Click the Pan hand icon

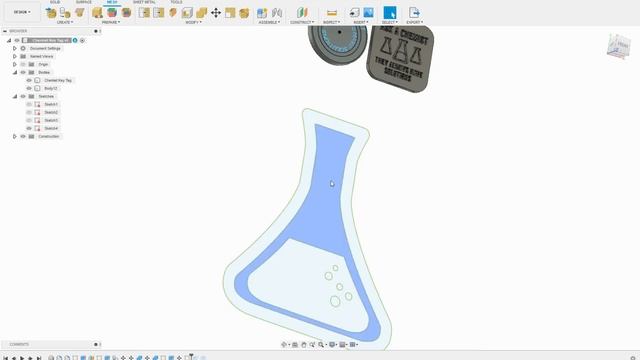click(x=304, y=344)
